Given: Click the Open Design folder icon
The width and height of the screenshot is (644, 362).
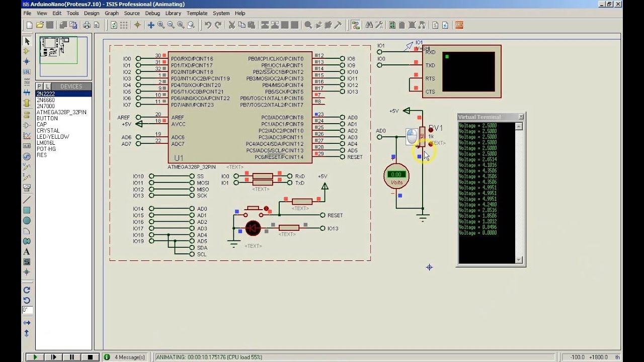Looking at the screenshot, I should [40, 25].
